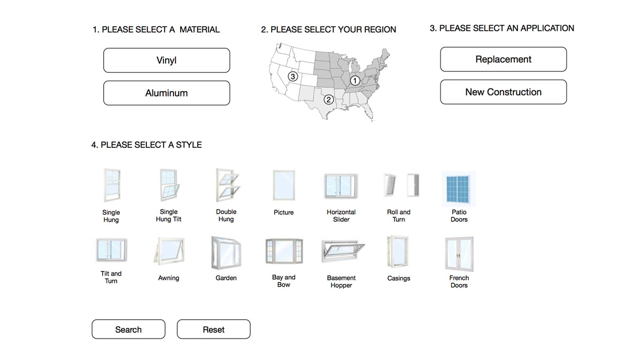Choose the Replacement application option
The image size is (644, 362).
503,59
